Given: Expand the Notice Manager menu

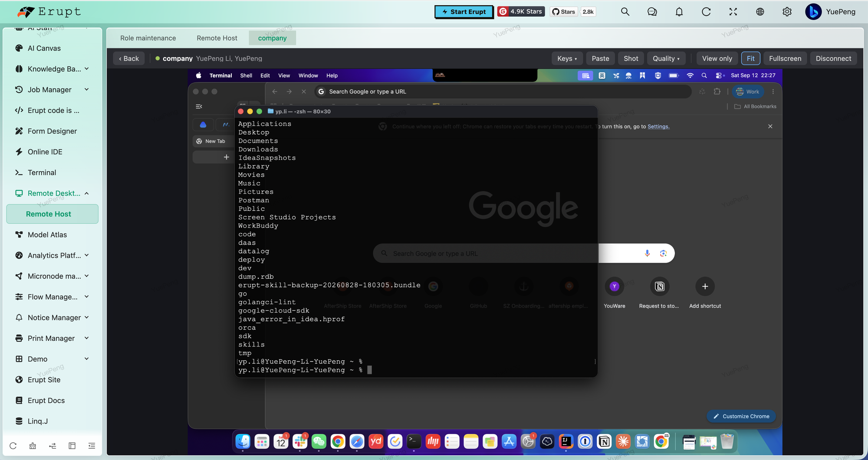Looking at the screenshot, I should tap(52, 318).
